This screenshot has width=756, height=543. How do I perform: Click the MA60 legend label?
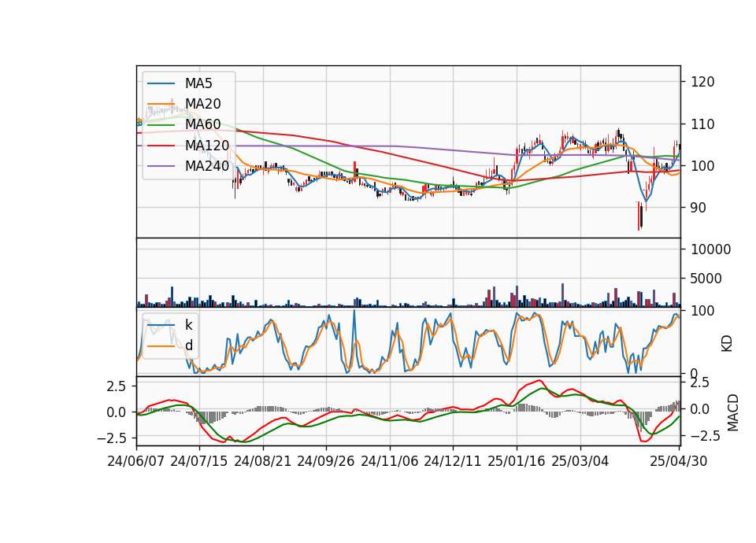point(202,124)
